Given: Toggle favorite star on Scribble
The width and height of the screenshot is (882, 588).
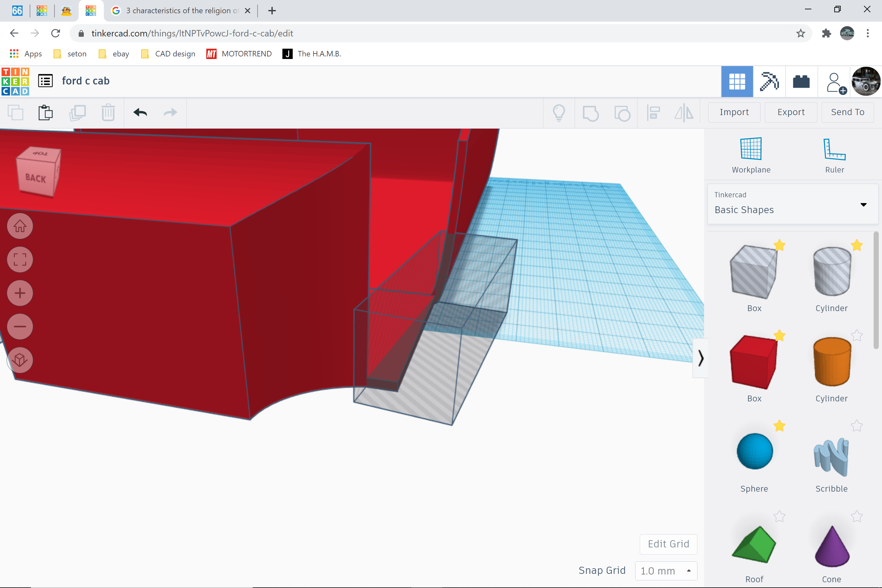Looking at the screenshot, I should tap(857, 426).
